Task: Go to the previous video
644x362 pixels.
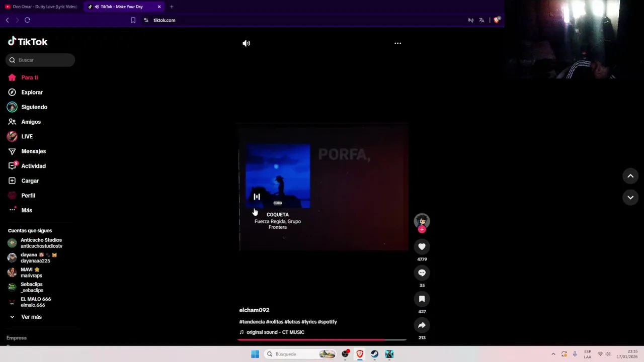Action: point(630,176)
